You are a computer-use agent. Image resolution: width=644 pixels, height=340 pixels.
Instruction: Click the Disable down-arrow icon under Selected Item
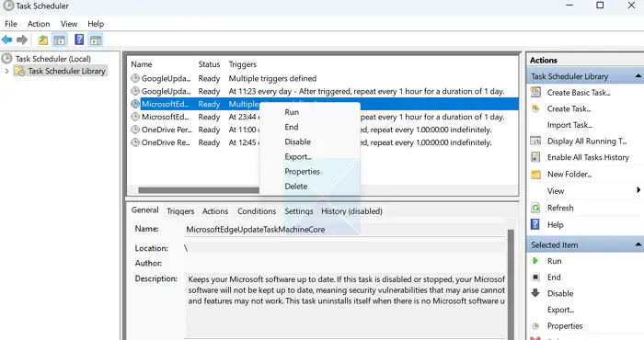pyautogui.click(x=535, y=293)
